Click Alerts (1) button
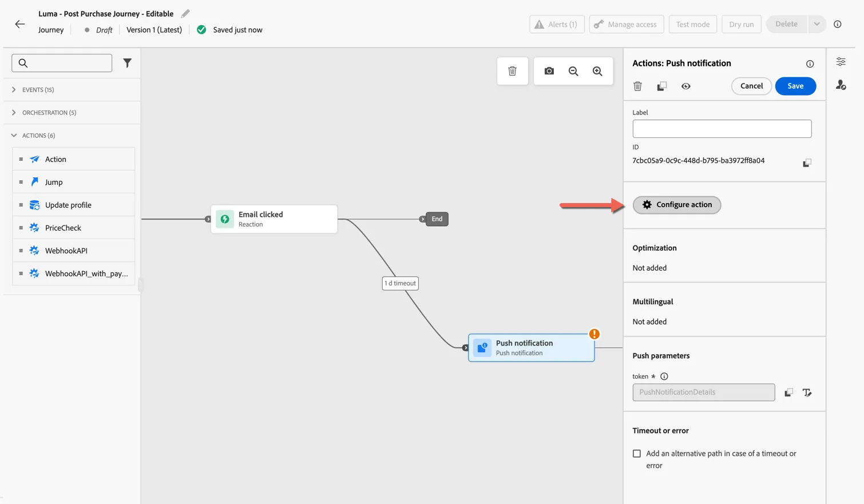 coord(557,24)
